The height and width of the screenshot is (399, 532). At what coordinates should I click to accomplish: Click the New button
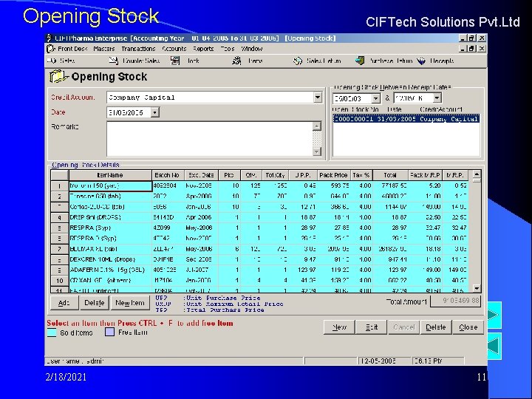[x=339, y=327]
